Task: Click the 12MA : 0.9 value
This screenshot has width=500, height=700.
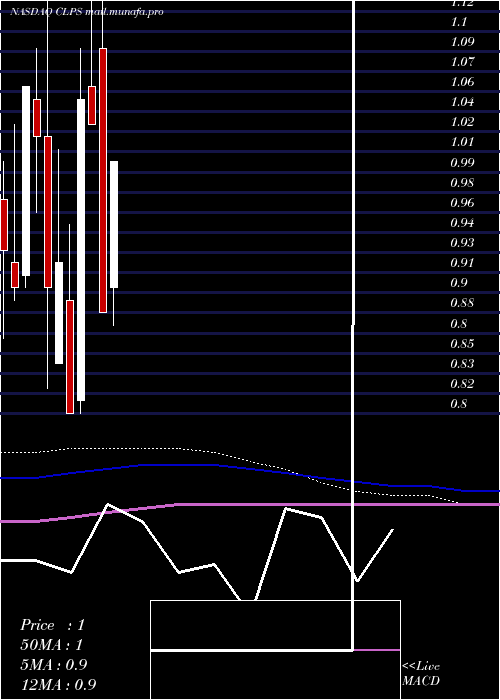Action: click(x=58, y=685)
